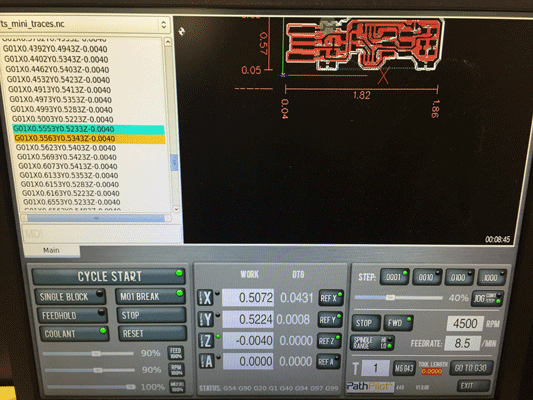The height and width of the screenshot is (400, 533).
Task: Select line G01X0.6163Y0.5223Z-0.0040
Action: point(71,193)
